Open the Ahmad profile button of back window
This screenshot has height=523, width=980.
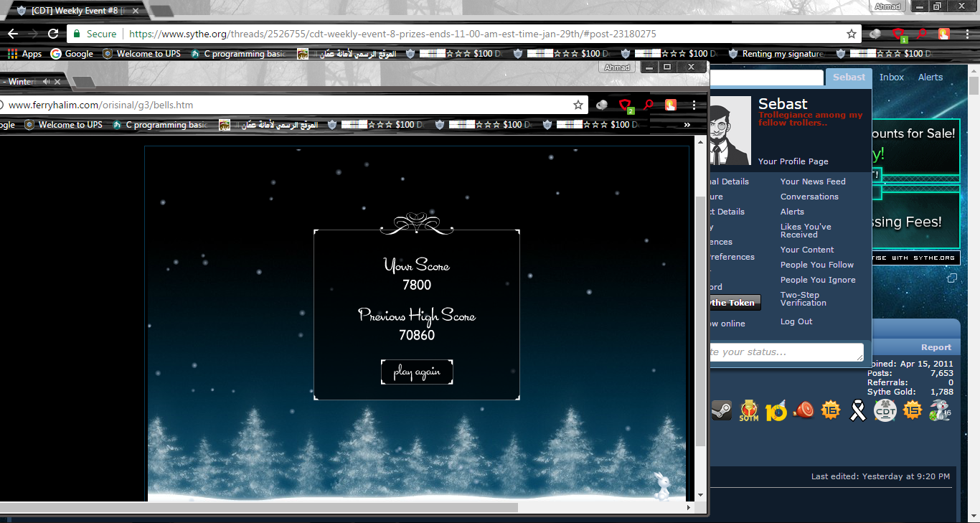(889, 6)
